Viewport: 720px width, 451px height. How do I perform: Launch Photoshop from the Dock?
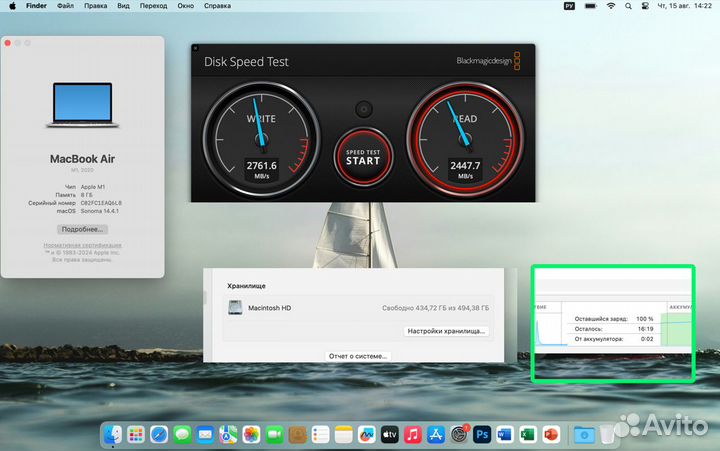[x=482, y=434]
